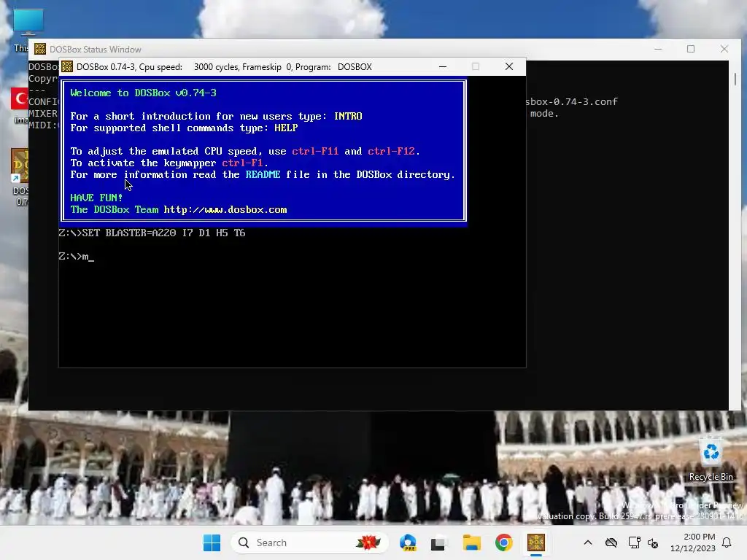Click the http://www.dosbox.com text
Image resolution: width=747 pixels, height=560 pixels.
click(x=225, y=210)
